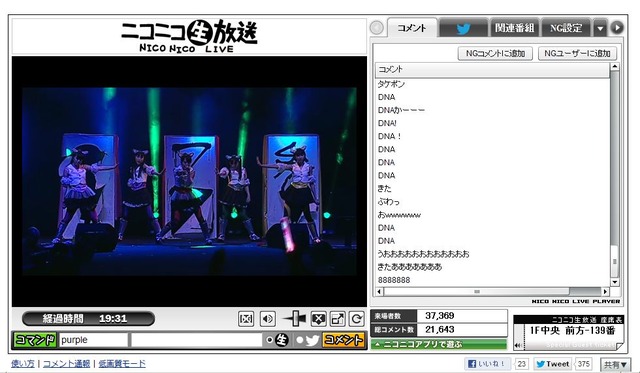Click the fit-to-screen view icon
The width and height of the screenshot is (640, 373).
click(246, 319)
